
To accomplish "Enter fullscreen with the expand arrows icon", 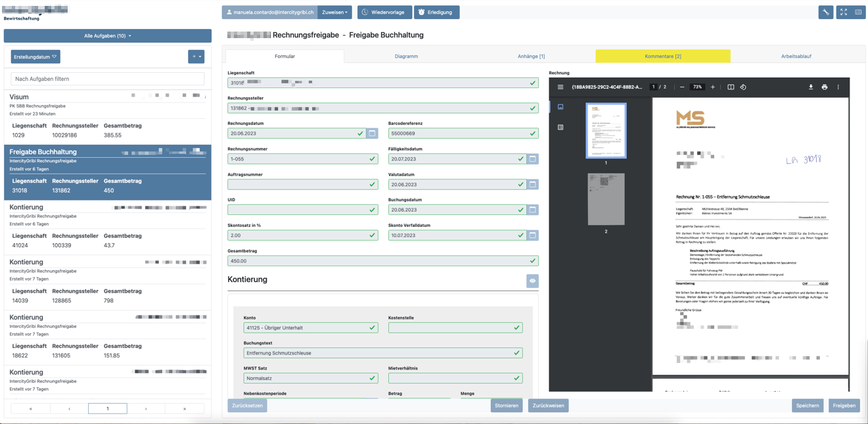I will (x=844, y=12).
